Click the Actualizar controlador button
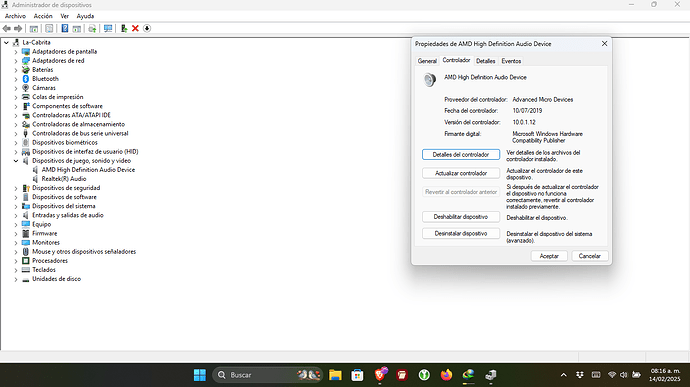Viewport: 690px width, 387px height. [461, 173]
